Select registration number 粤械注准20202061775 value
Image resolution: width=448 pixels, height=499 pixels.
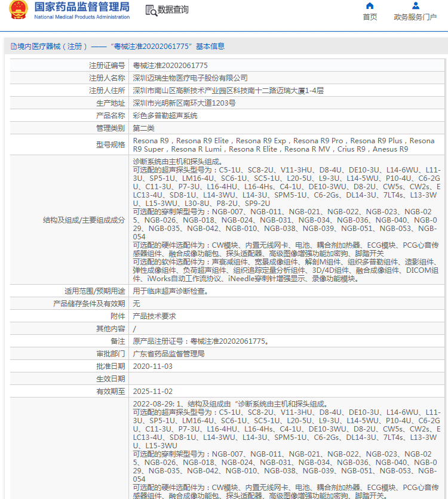click(170, 66)
